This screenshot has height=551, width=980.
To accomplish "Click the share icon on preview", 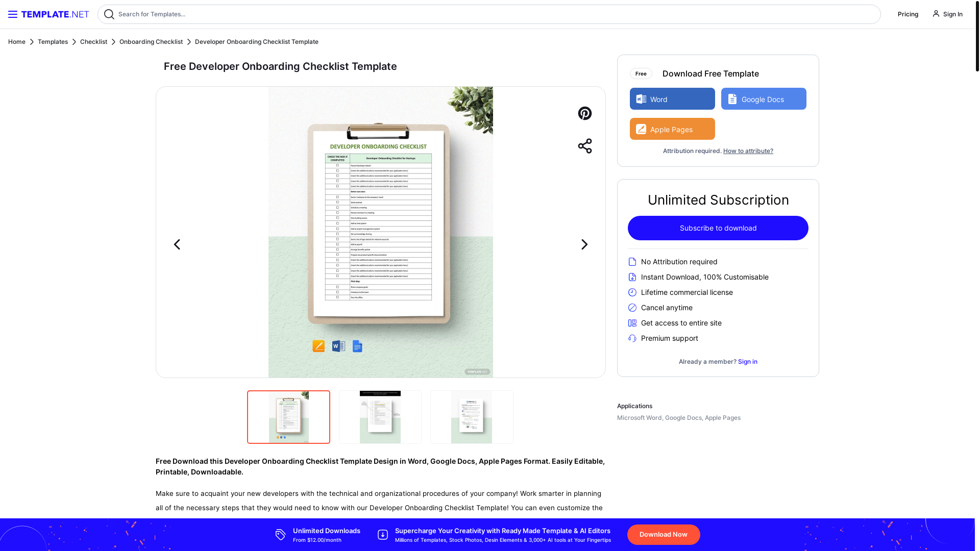I will [585, 146].
